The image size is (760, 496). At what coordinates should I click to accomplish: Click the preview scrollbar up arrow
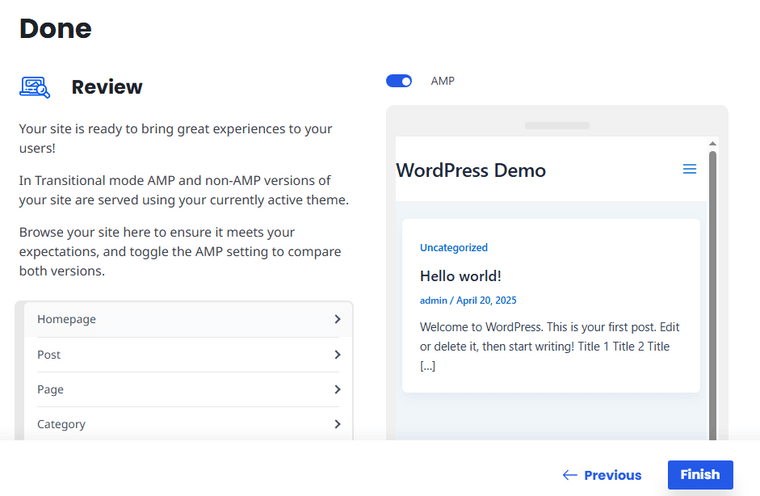(712, 144)
